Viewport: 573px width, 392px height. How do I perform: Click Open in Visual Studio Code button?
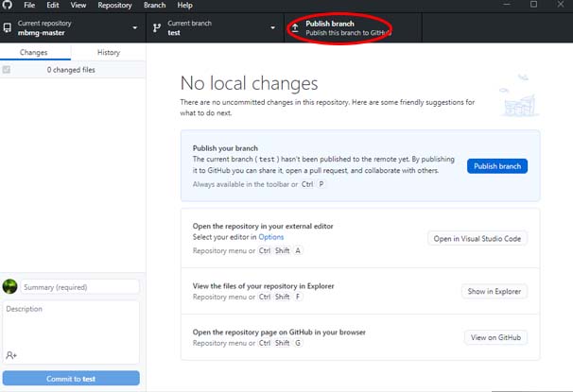pyautogui.click(x=477, y=238)
